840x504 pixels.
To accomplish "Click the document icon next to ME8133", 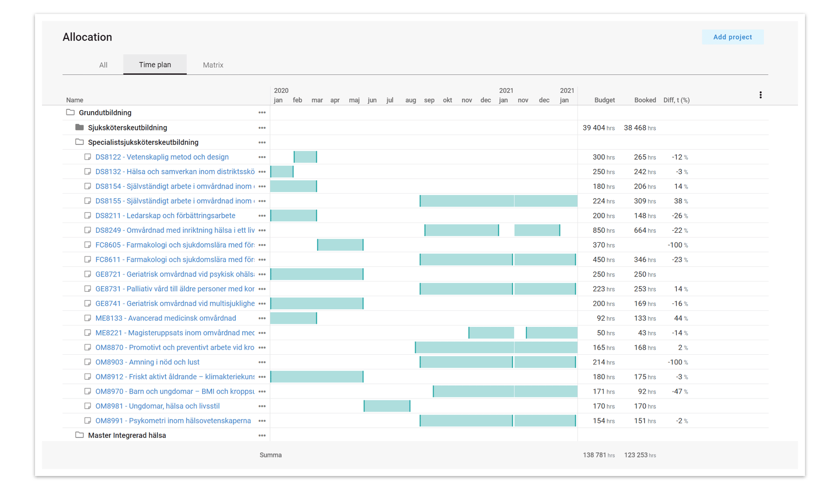I will pyautogui.click(x=87, y=318).
